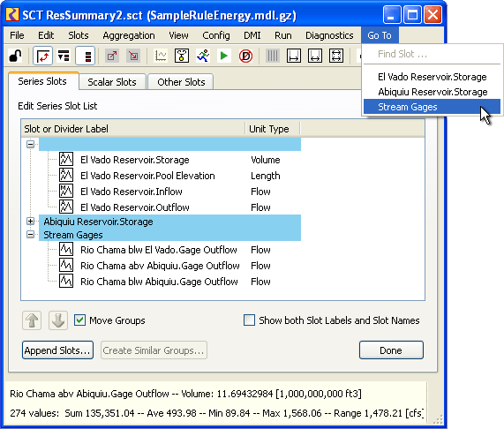Click the running man step icon

click(203, 56)
